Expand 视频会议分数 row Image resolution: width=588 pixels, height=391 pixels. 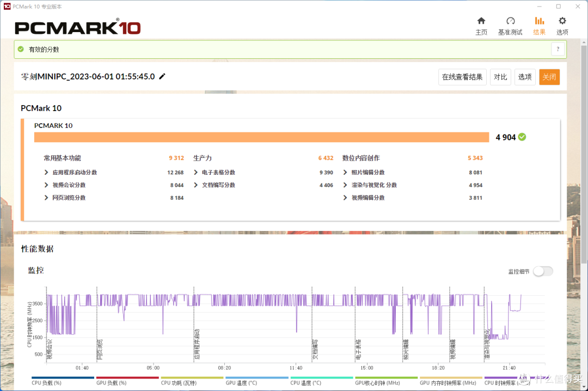[x=46, y=185]
